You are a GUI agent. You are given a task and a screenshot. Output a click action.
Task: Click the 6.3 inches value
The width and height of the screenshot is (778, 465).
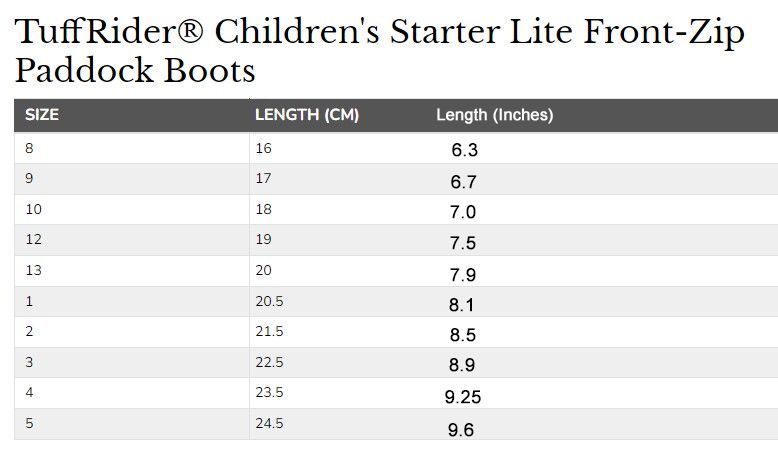click(465, 151)
